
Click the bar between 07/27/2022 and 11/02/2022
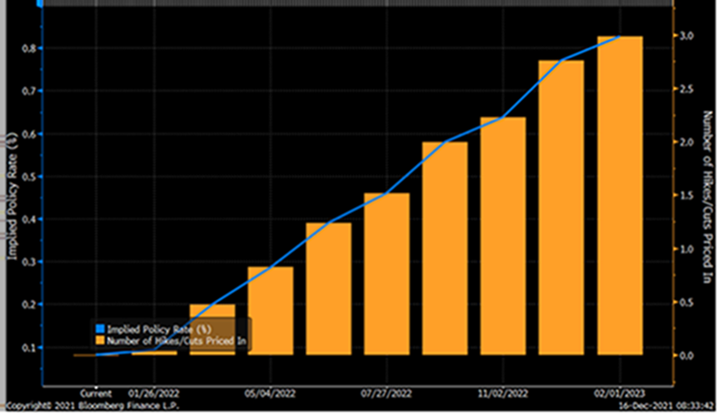444,250
